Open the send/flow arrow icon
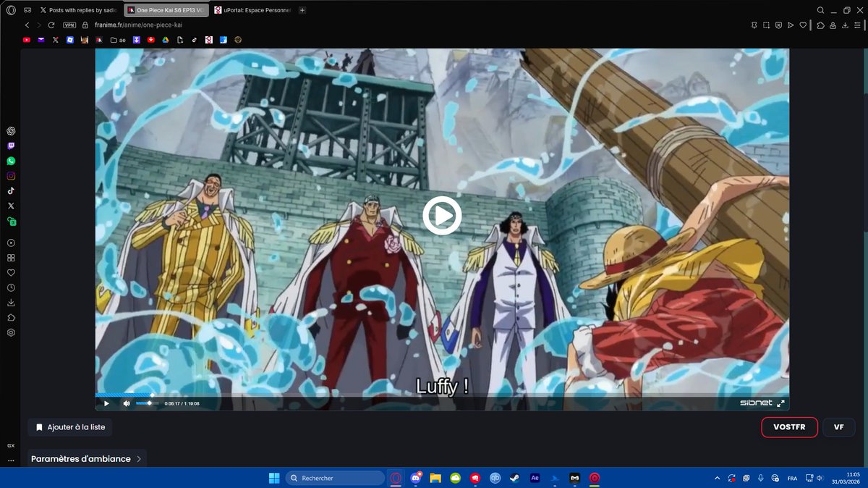Viewport: 868px width, 488px height. tap(791, 25)
